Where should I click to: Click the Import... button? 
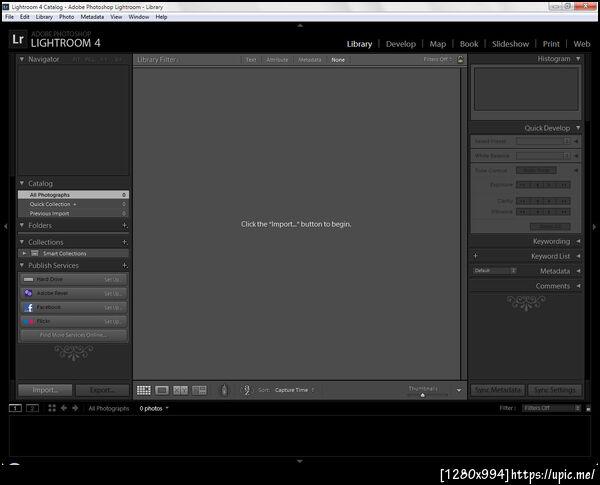coord(45,390)
